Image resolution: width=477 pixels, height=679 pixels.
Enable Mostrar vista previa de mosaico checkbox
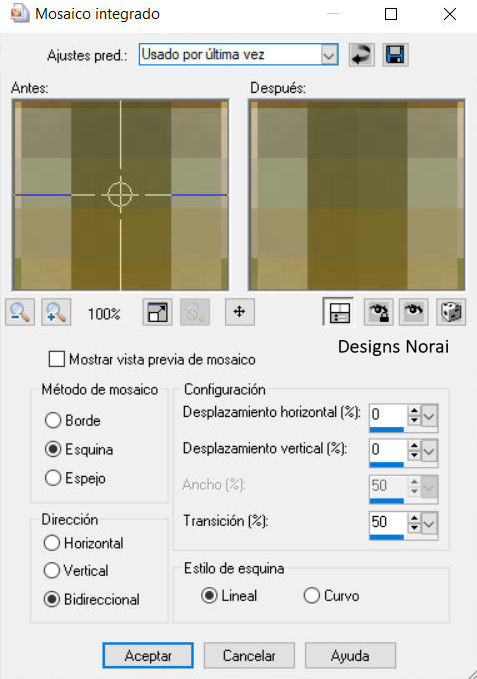pos(57,359)
